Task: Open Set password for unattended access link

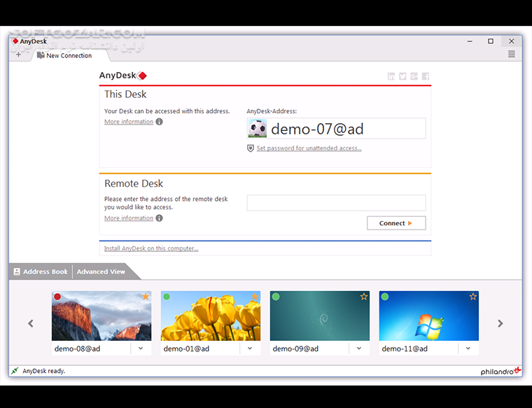Action: pos(309,148)
